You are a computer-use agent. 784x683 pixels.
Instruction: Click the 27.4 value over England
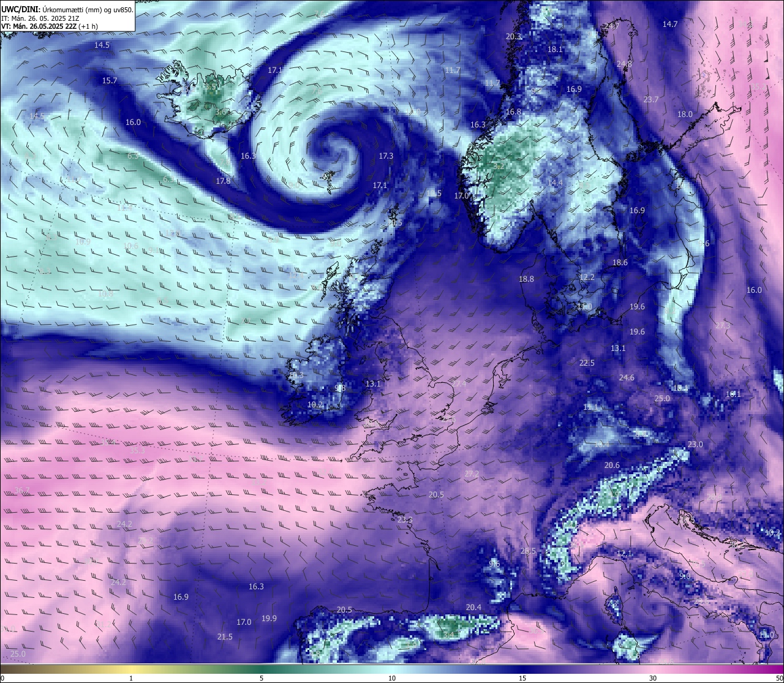click(x=459, y=383)
